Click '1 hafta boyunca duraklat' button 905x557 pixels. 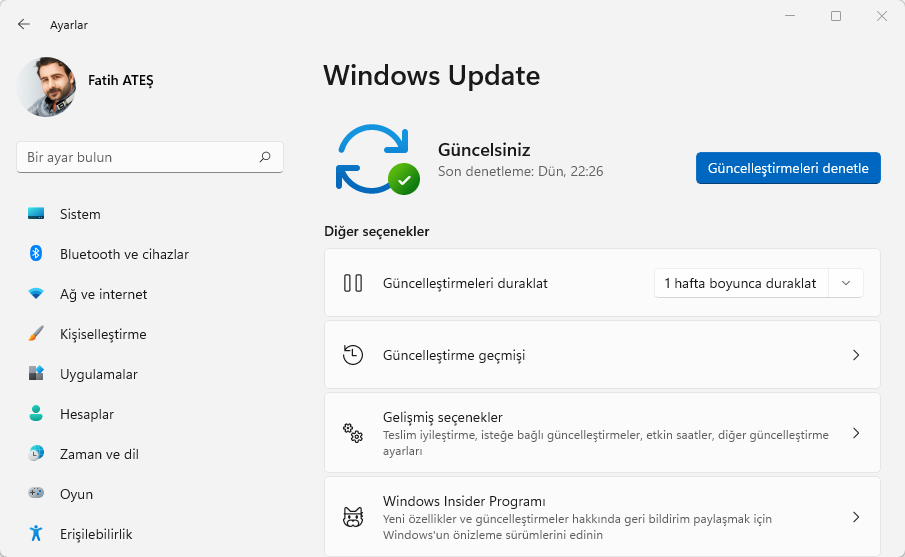pyautogui.click(x=741, y=283)
